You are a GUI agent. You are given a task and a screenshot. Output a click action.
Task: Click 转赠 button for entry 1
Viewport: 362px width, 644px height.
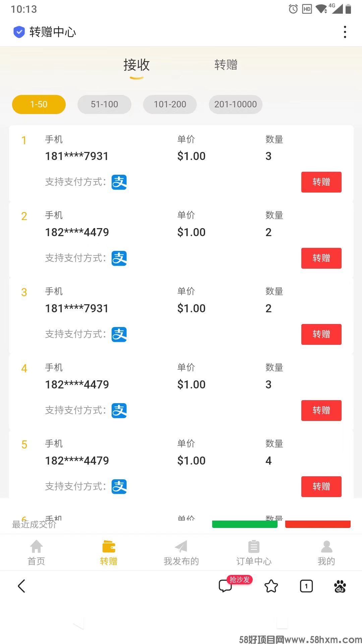coord(321,182)
